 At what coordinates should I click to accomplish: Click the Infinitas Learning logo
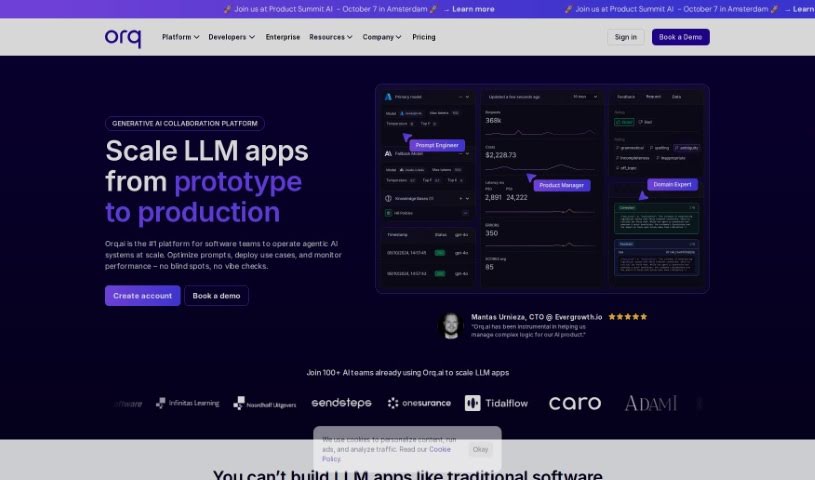188,403
